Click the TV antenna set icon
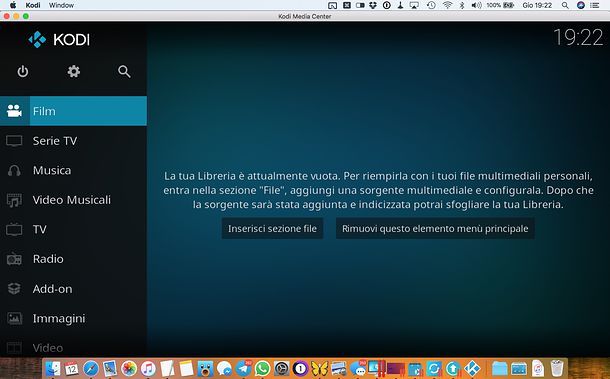 pos(14,229)
